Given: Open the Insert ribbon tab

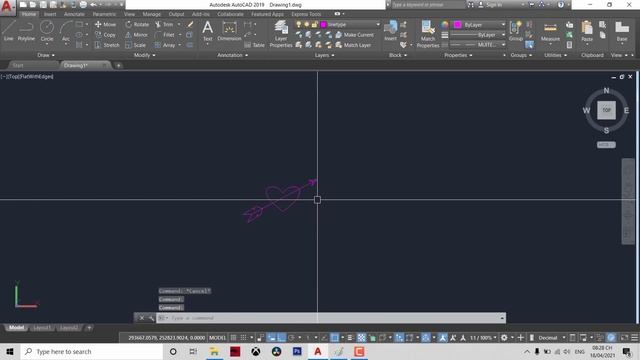Looking at the screenshot, I should [x=50, y=14].
